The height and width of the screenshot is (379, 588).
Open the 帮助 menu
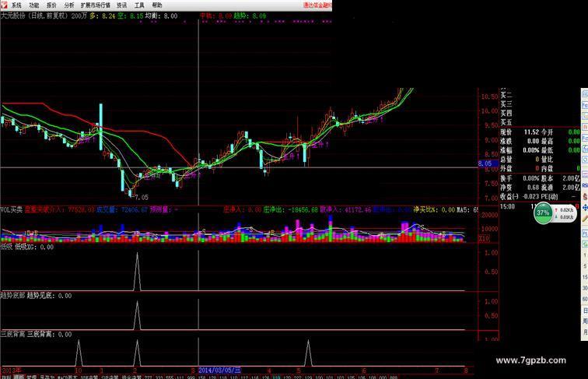click(157, 5)
